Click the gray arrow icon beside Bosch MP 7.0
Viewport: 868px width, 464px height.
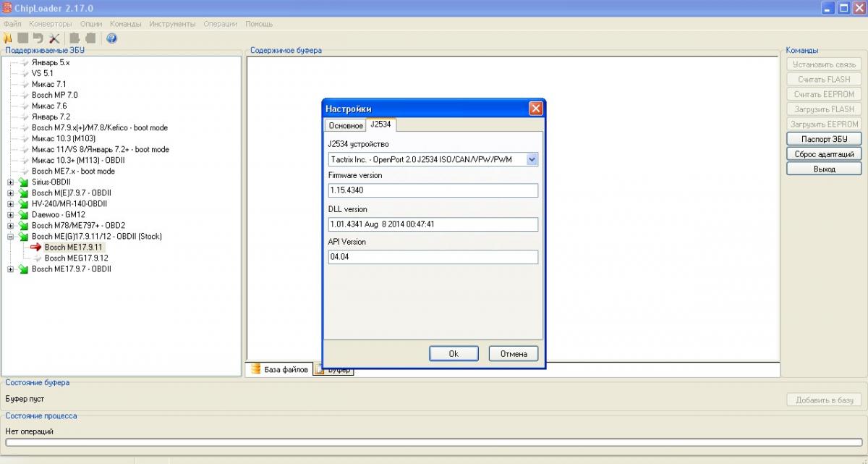25,95
